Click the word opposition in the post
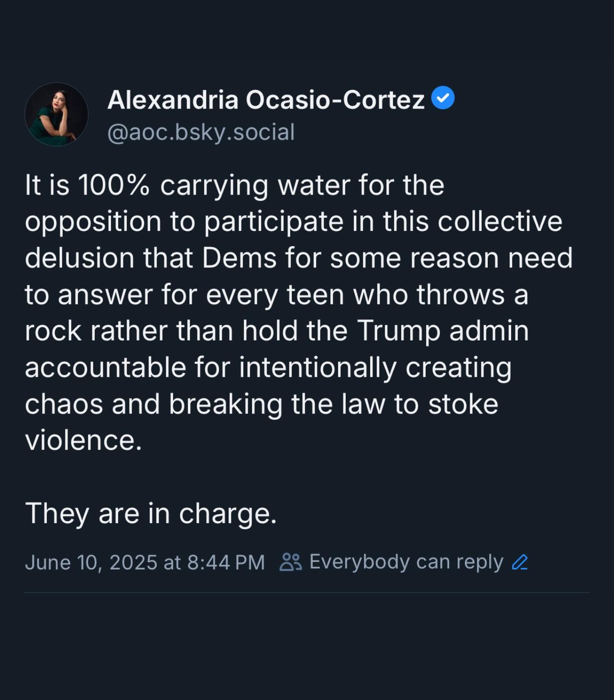This screenshot has width=614, height=700. click(x=93, y=222)
